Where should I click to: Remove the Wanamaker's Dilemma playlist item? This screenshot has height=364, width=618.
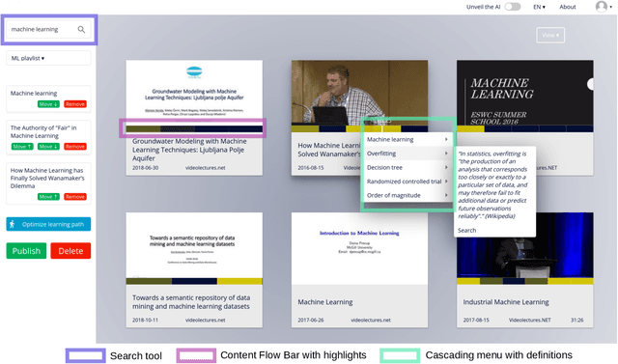coord(75,197)
